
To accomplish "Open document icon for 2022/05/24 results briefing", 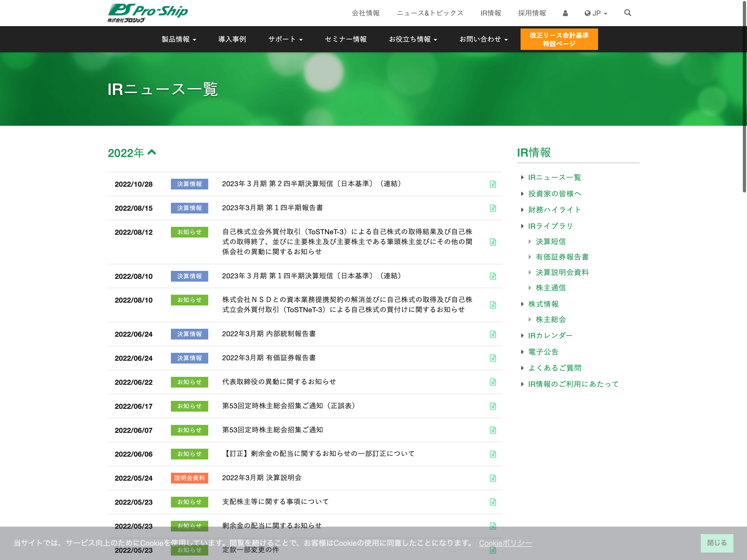I will click(492, 478).
